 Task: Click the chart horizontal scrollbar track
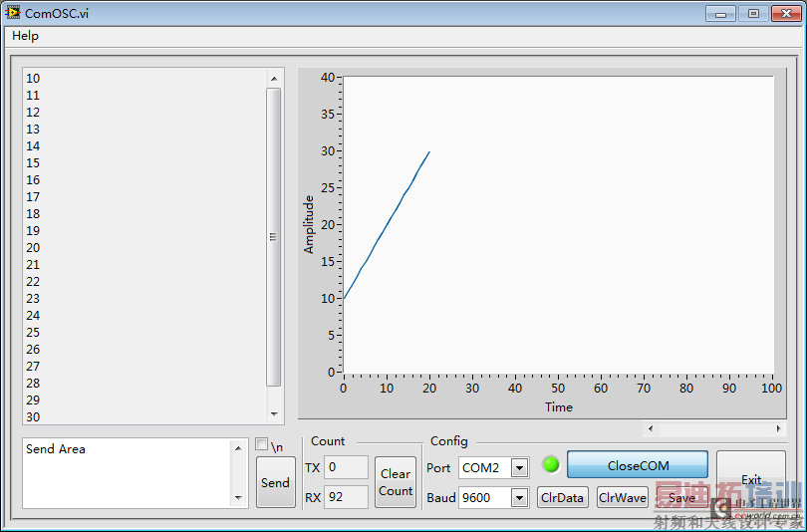point(714,428)
